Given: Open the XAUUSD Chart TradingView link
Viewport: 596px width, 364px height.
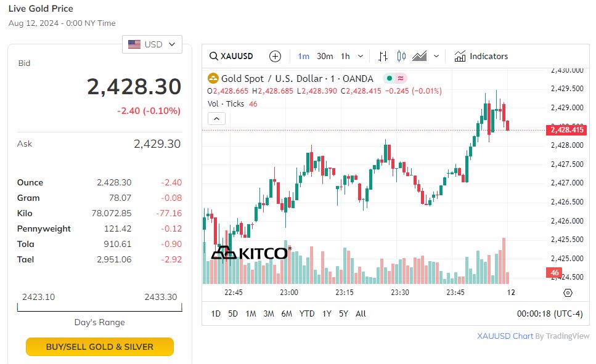Looking at the screenshot, I should pos(505,336).
